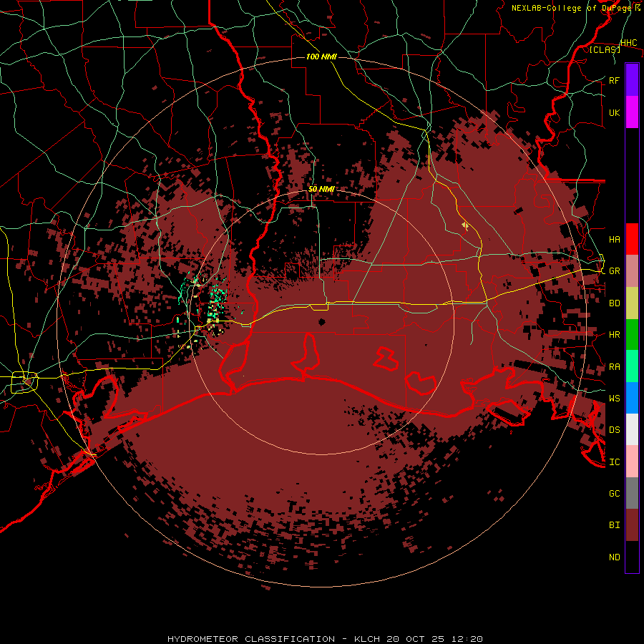Click the DS legend label

click(614, 429)
